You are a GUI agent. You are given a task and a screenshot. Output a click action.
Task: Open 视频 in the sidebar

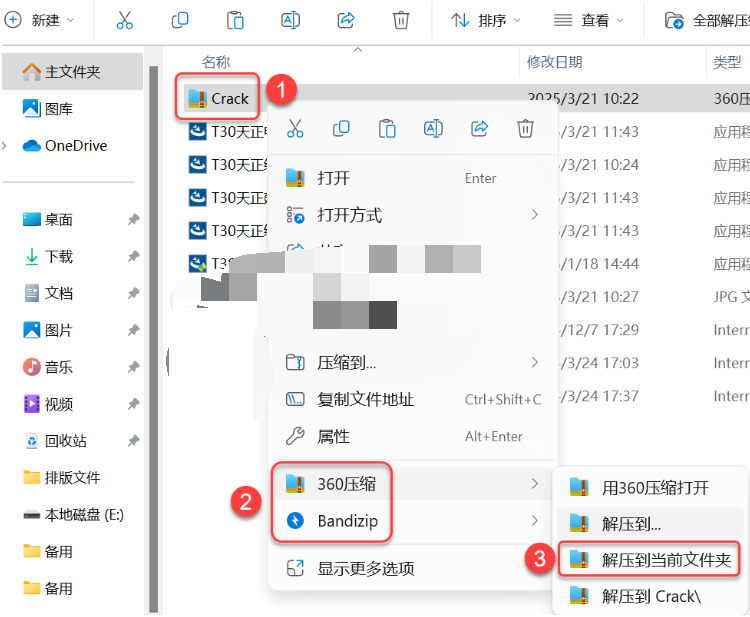pyautogui.click(x=48, y=404)
